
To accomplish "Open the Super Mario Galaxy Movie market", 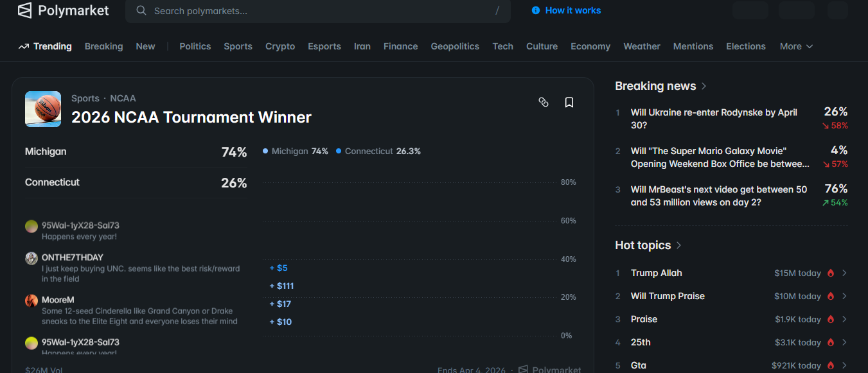I will tap(731, 157).
